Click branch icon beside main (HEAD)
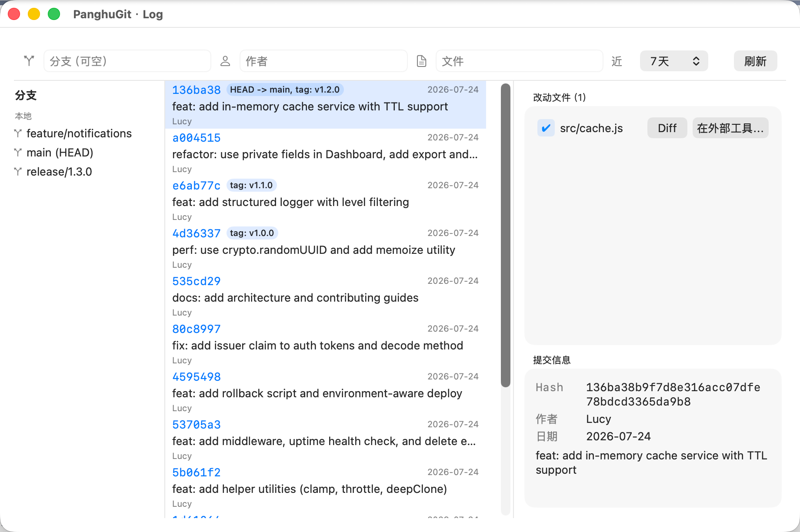The height and width of the screenshot is (532, 800). click(18, 153)
